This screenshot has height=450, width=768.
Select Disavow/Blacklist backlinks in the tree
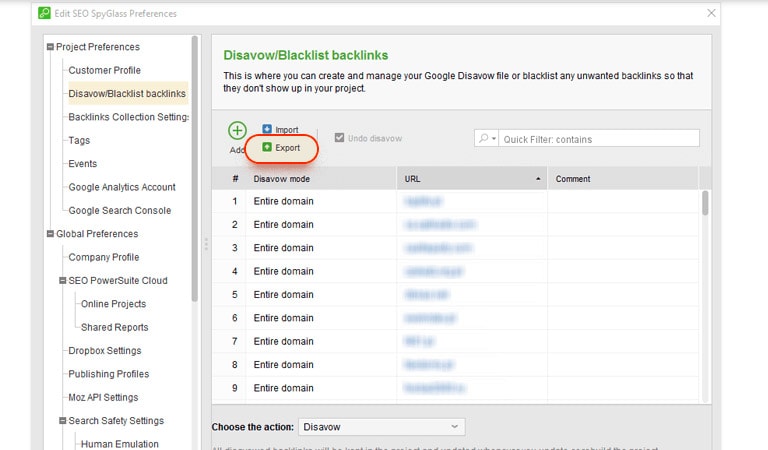[127, 94]
